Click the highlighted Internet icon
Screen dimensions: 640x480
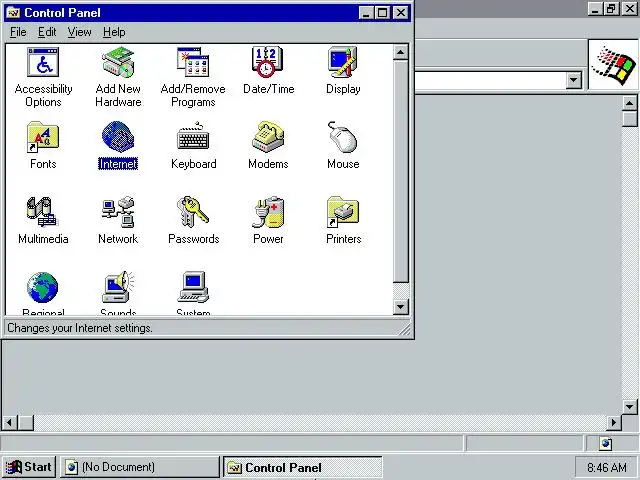click(118, 137)
